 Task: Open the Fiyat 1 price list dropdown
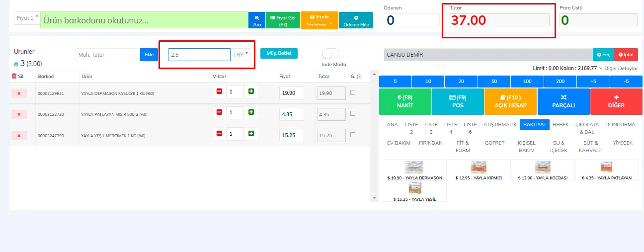27,18
